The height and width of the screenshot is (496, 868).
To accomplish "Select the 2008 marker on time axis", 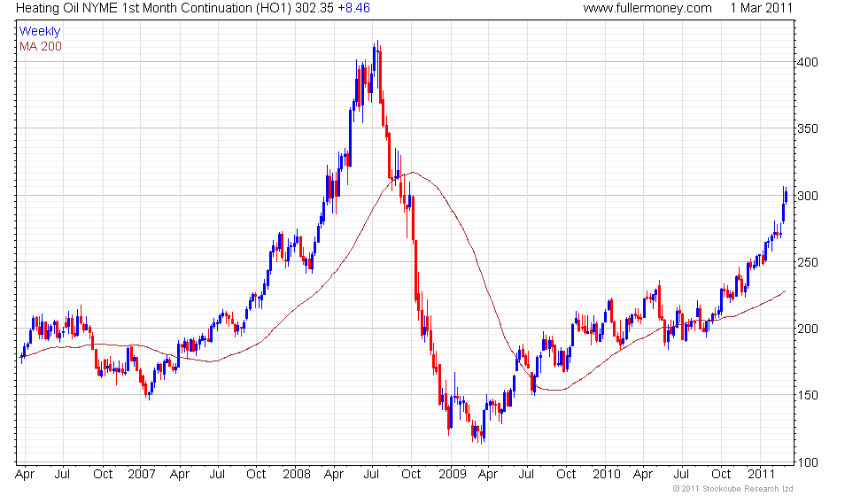I will point(298,474).
